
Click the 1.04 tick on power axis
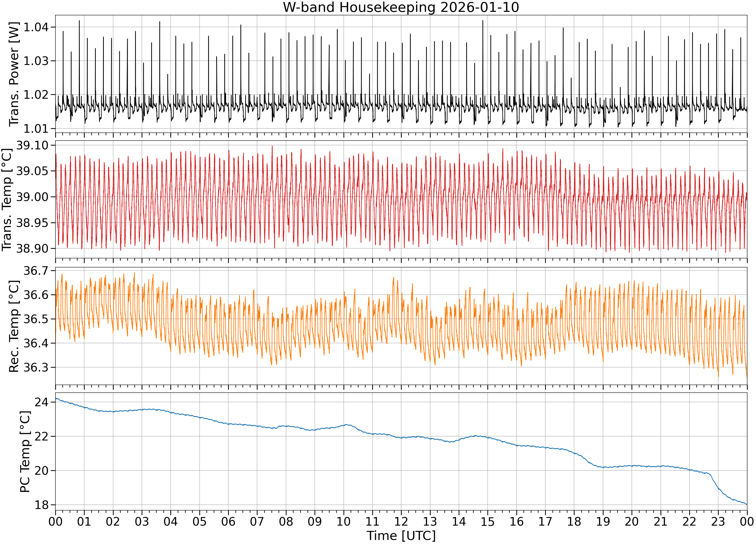click(36, 27)
